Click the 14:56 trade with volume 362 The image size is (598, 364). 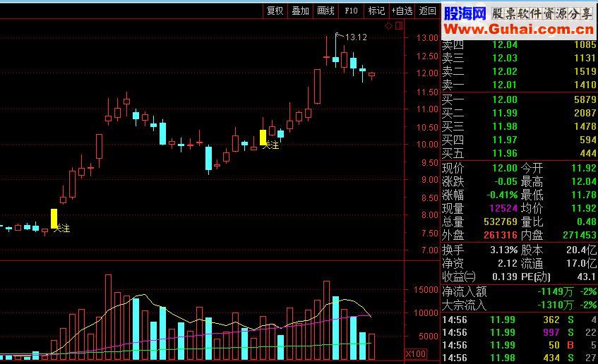pyautogui.click(x=520, y=320)
